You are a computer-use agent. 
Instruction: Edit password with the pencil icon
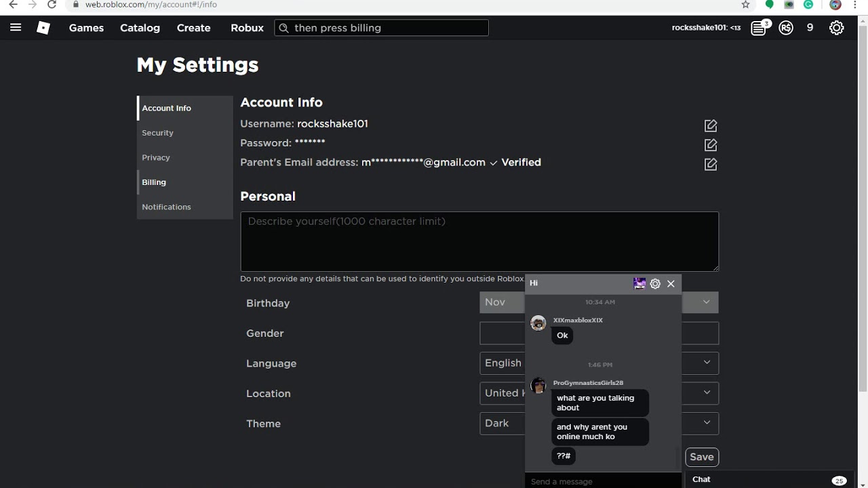click(711, 144)
